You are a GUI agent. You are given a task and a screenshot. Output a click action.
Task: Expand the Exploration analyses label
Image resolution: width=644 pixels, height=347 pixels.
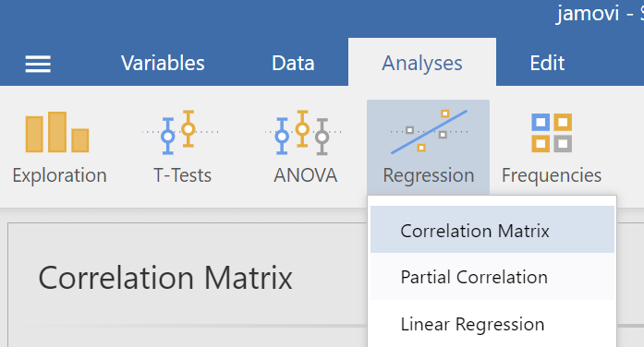pos(59,175)
